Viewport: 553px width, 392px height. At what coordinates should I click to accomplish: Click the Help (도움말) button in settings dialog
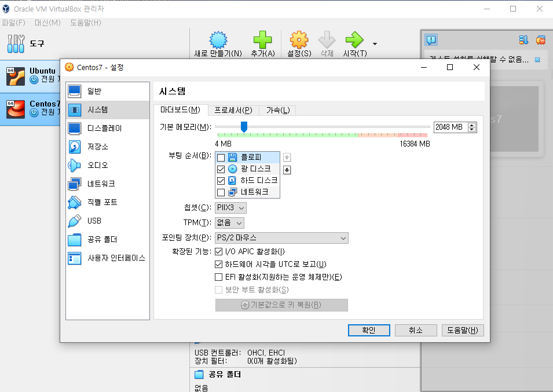click(463, 330)
